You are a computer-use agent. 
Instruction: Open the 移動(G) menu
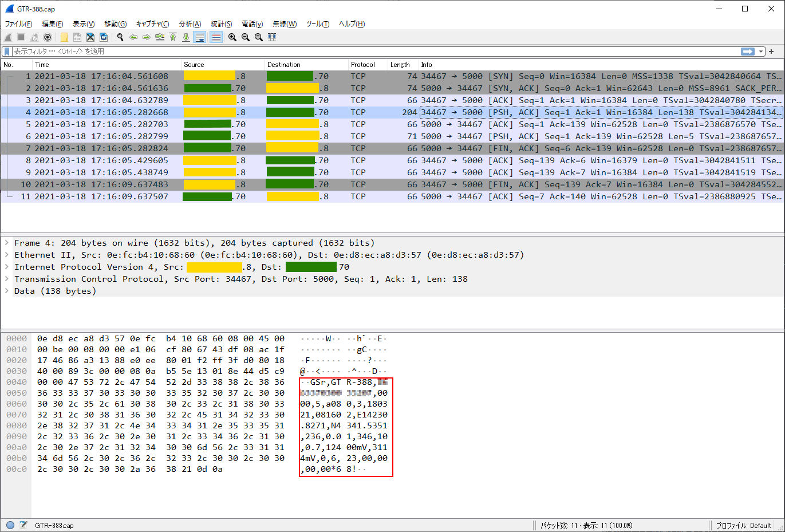[x=115, y=23]
